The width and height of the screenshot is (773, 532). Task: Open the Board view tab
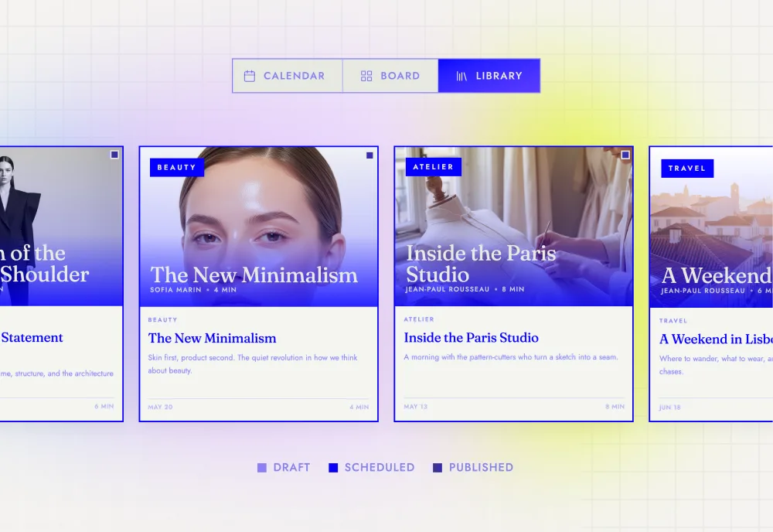pos(390,76)
